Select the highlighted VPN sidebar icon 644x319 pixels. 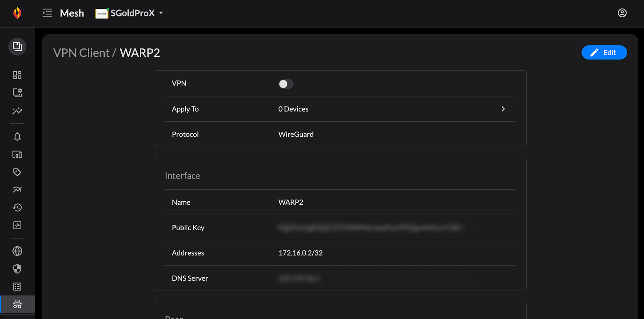[x=17, y=304]
